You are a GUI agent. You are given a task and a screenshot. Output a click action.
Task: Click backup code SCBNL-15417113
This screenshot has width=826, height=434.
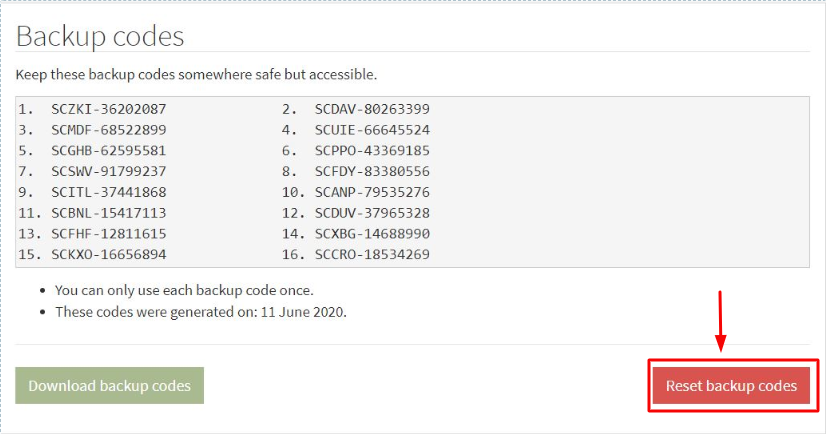coord(108,213)
